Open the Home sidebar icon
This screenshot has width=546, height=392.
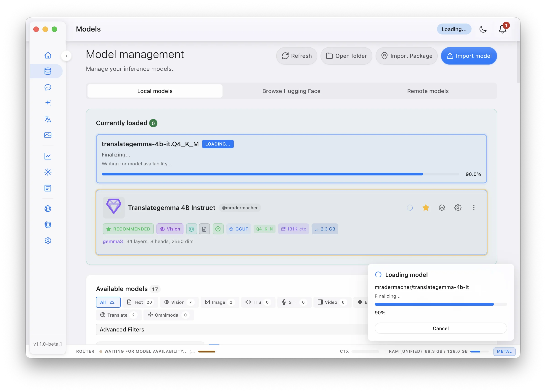(48, 55)
